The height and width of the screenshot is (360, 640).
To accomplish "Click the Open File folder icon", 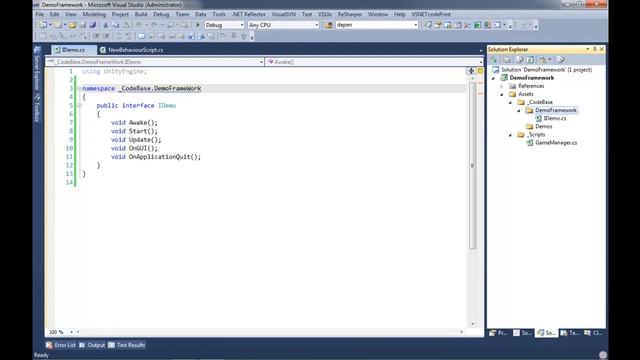I will click(x=73, y=25).
